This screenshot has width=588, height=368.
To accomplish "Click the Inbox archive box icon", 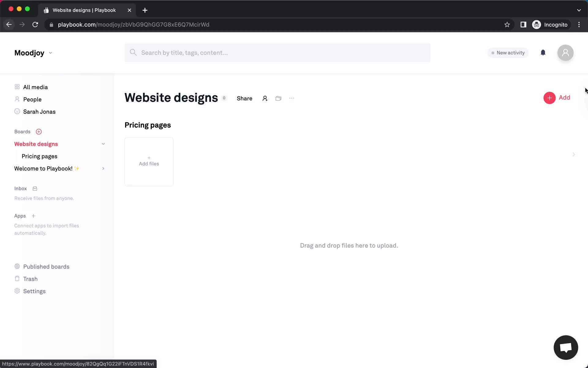I will coord(35,188).
